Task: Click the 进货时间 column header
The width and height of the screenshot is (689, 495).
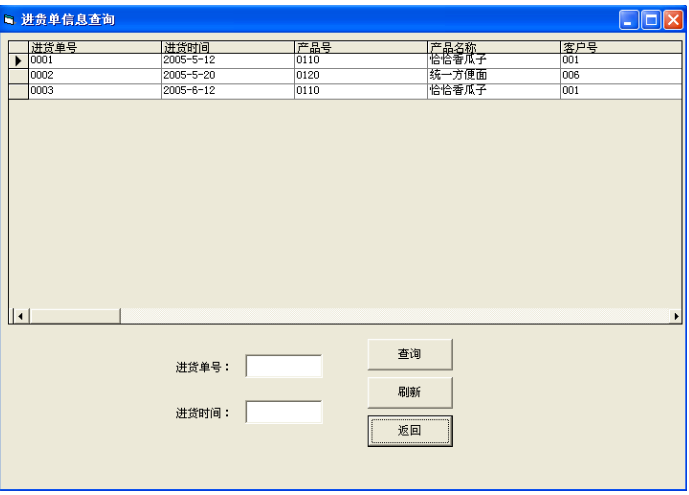Action: point(228,47)
